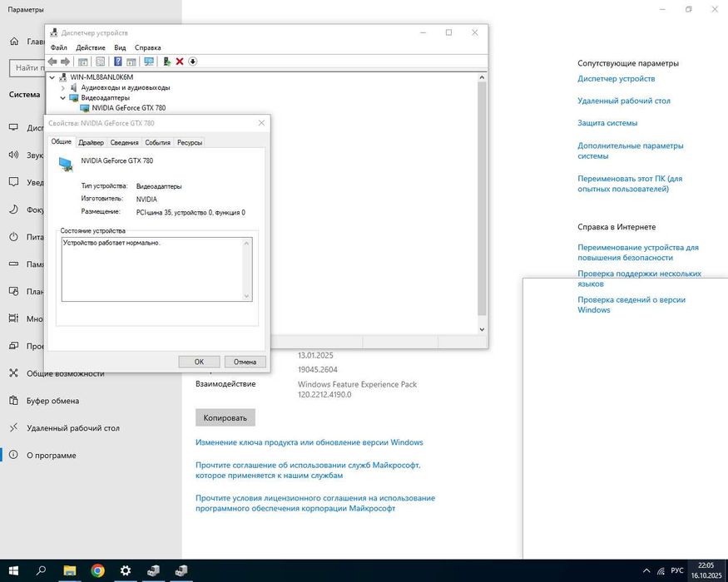The width and height of the screenshot is (728, 582).
Task: Click the blue Help question-mark toolbar icon
Action: coord(118,62)
